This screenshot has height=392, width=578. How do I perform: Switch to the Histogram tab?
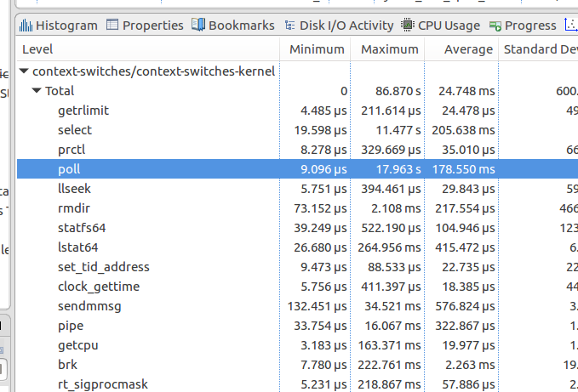click(x=59, y=26)
